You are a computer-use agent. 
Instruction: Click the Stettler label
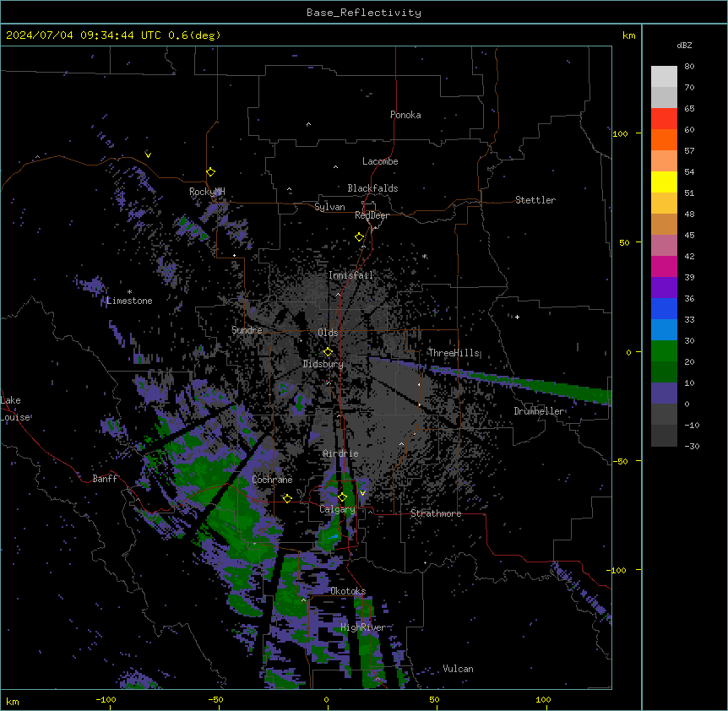point(535,200)
